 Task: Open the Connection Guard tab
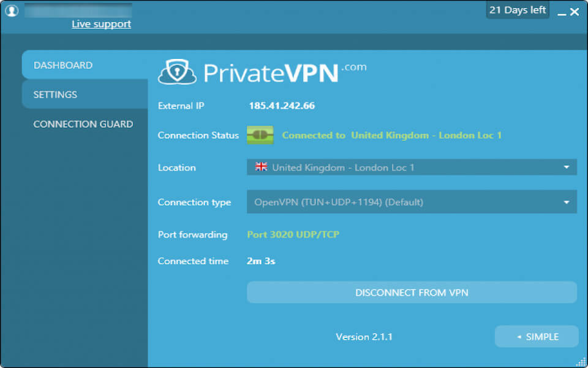85,124
